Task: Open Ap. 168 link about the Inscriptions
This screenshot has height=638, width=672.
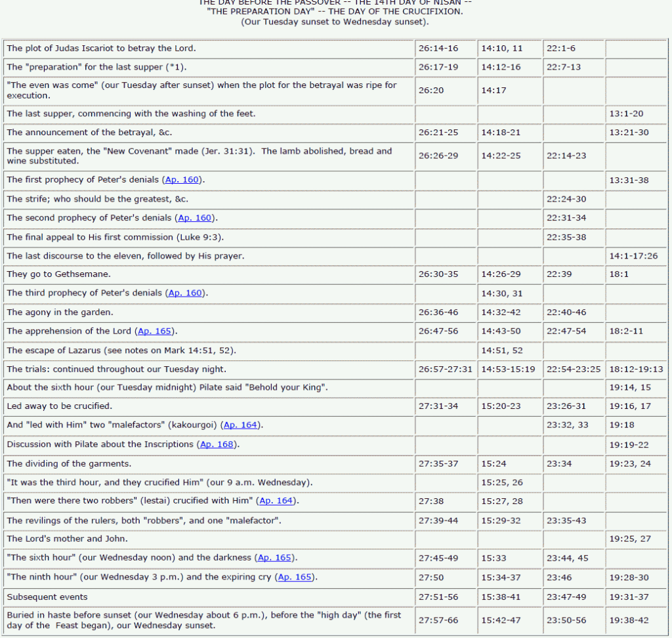Action: [216, 444]
